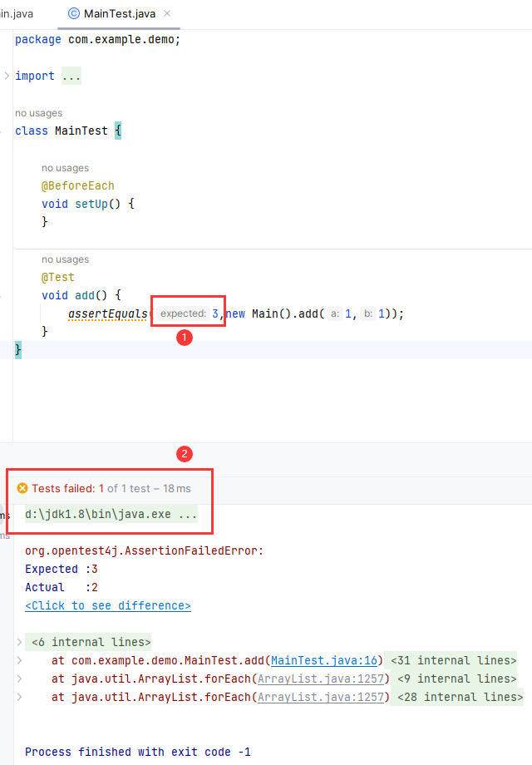
Task: Jump to MainTest.java:16 from stack trace
Action: [325, 660]
